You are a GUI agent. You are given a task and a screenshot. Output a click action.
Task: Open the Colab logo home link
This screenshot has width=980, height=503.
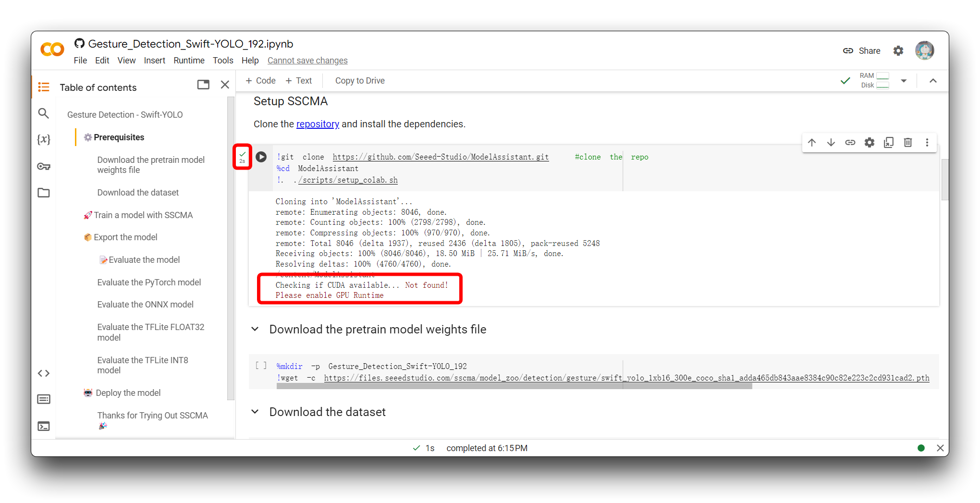coord(52,49)
